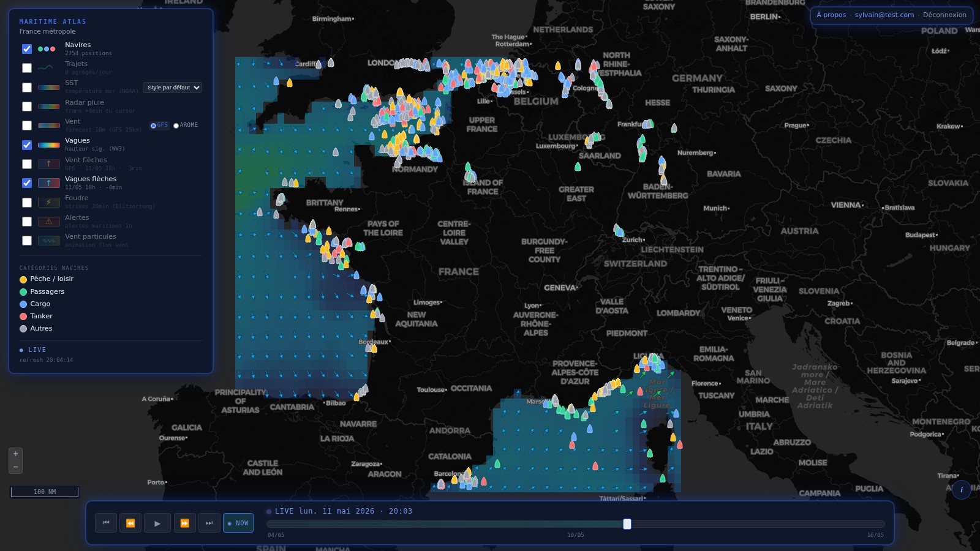Enable the Alertes layer checkbox
Viewport: 980px width, 551px height.
27,222
